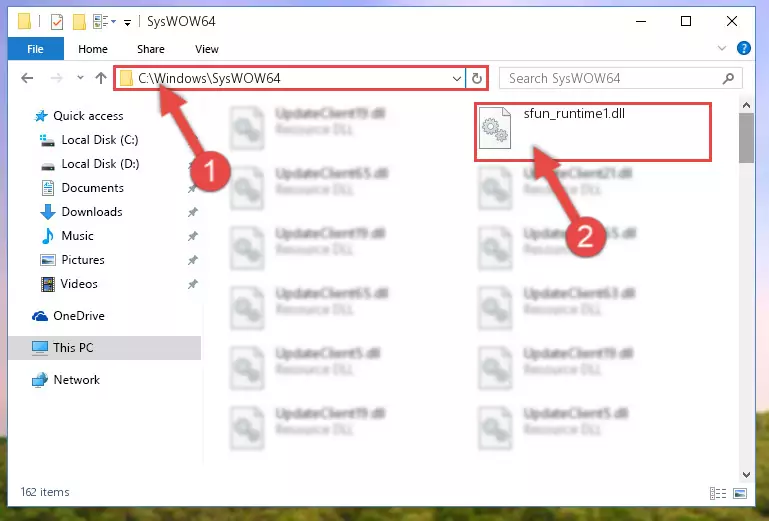Click the vertical scrollbar thumb
The width and height of the screenshot is (769, 521).
click(x=746, y=138)
